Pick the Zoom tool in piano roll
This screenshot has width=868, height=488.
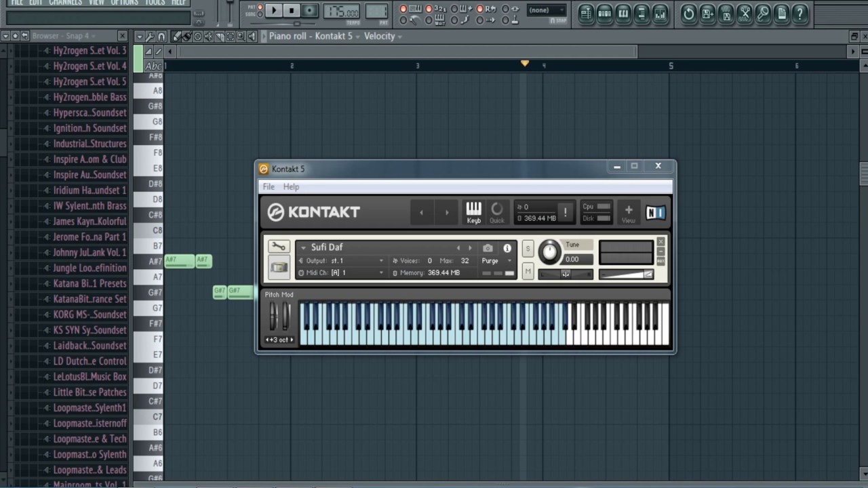[x=241, y=37]
